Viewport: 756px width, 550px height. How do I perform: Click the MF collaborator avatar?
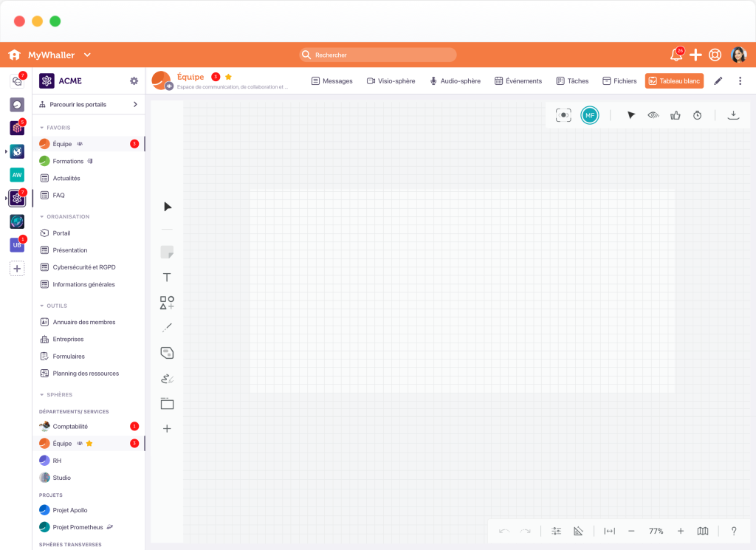point(590,115)
